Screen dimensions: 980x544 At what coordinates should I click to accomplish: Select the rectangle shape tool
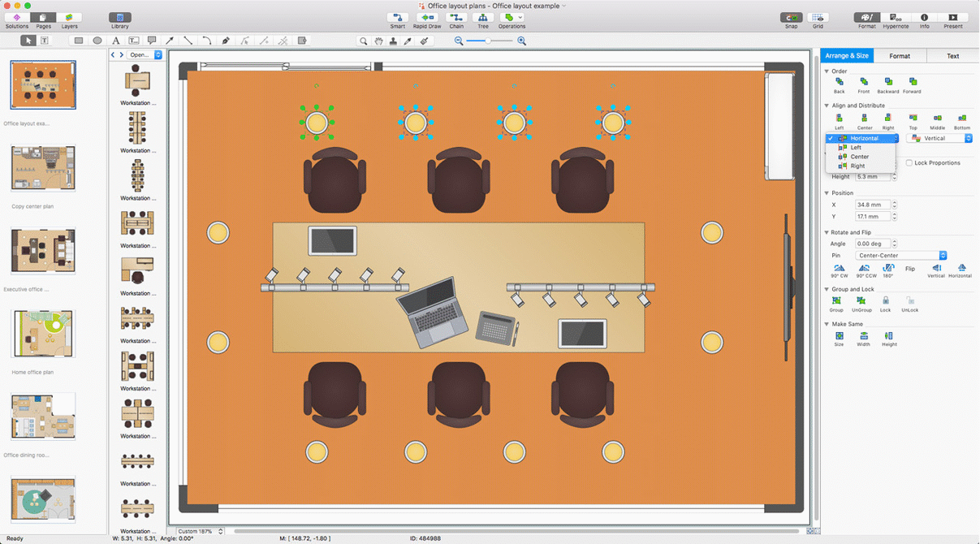pos(79,41)
